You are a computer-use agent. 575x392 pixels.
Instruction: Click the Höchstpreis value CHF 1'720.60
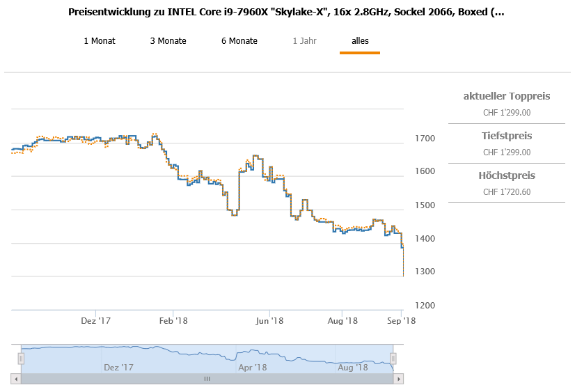point(507,192)
